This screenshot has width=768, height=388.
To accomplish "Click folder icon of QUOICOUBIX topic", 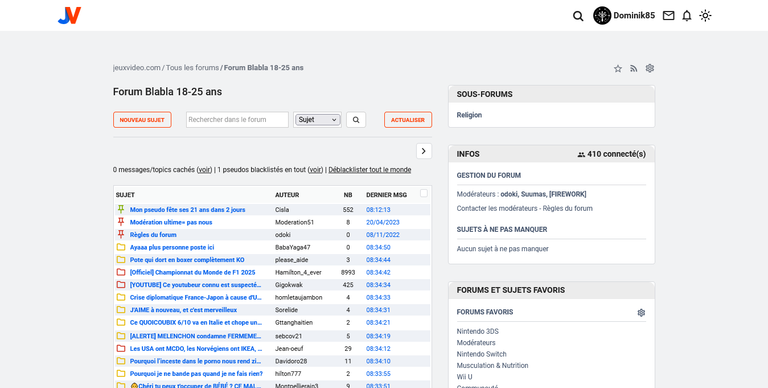I will (x=121, y=322).
